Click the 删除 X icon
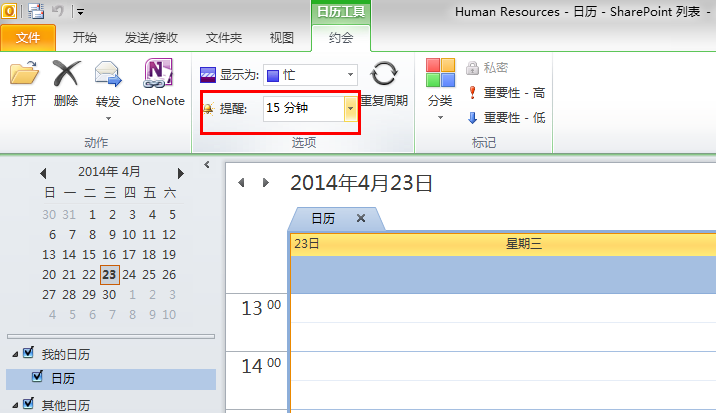The width and height of the screenshot is (716, 413). pyautogui.click(x=66, y=73)
